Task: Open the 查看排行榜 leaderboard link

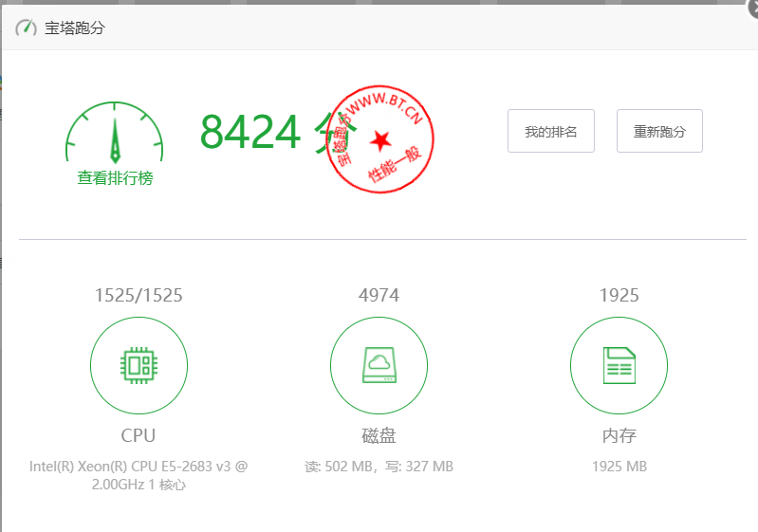Action: 115,178
